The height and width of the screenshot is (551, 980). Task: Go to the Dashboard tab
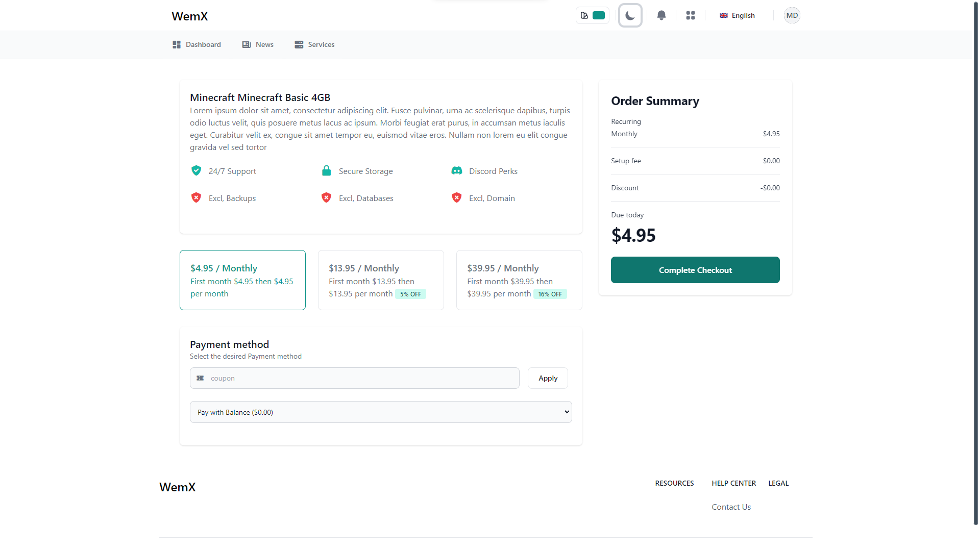(197, 44)
